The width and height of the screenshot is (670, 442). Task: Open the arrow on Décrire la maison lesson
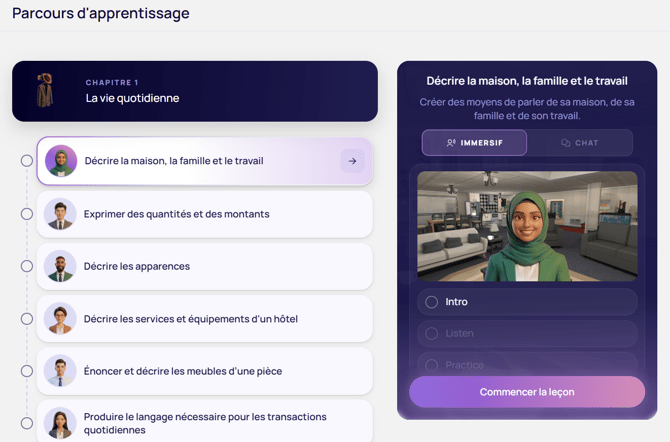point(353,161)
